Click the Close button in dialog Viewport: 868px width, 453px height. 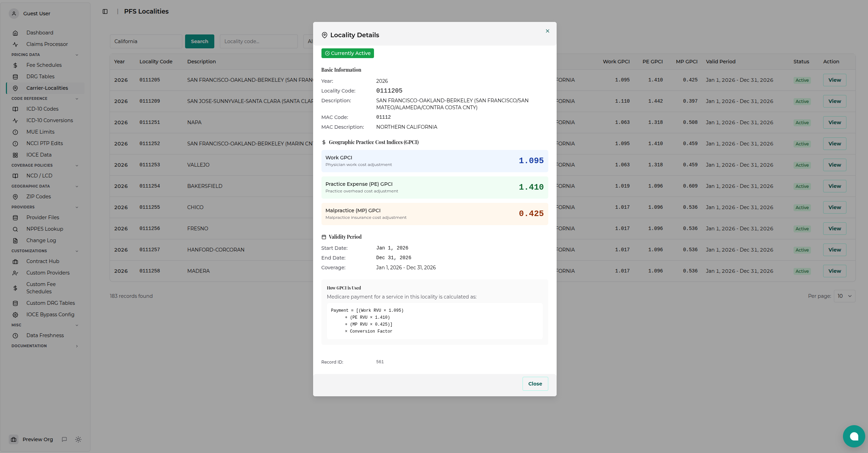535,384
